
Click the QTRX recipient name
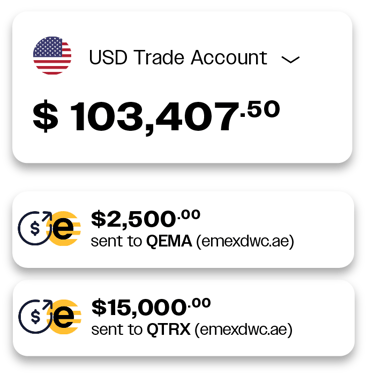click(x=169, y=330)
